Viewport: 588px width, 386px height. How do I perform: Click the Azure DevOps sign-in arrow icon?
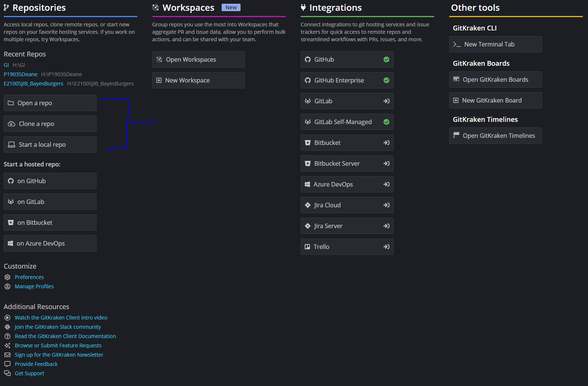point(386,184)
